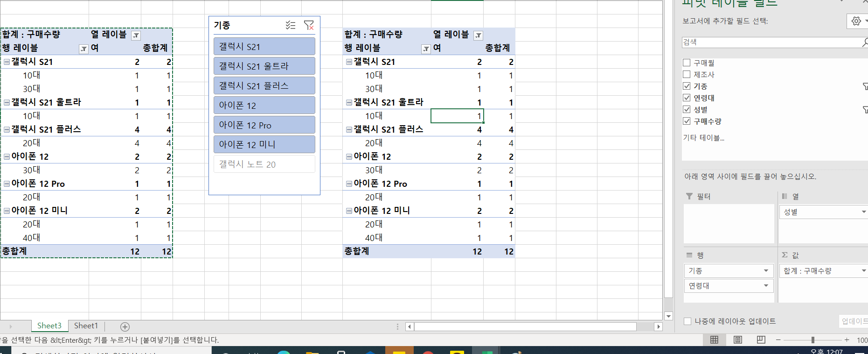This screenshot has height=354, width=868.
Task: Select 갤럭시 S21 플러스 slicer item
Action: tap(264, 85)
